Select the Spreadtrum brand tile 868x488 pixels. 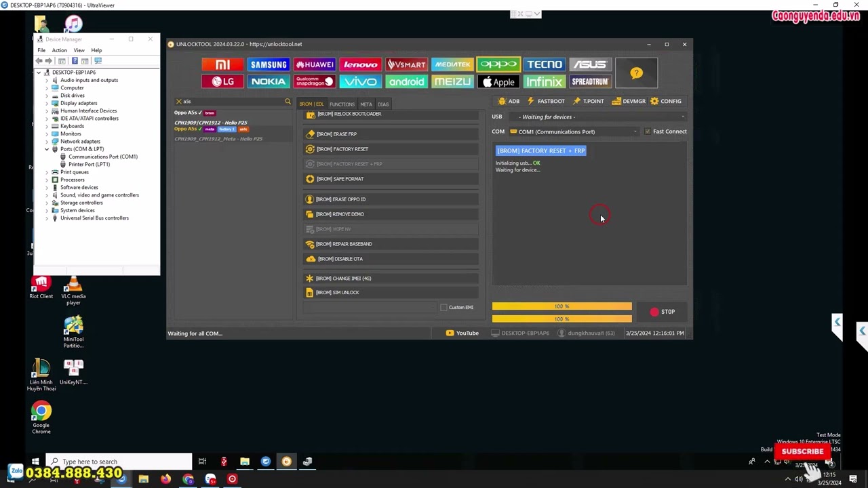[590, 81]
